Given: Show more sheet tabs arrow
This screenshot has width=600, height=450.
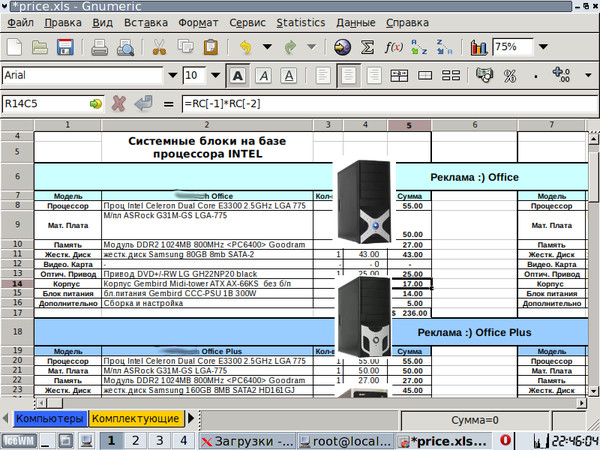Looking at the screenshot, I should (191, 418).
